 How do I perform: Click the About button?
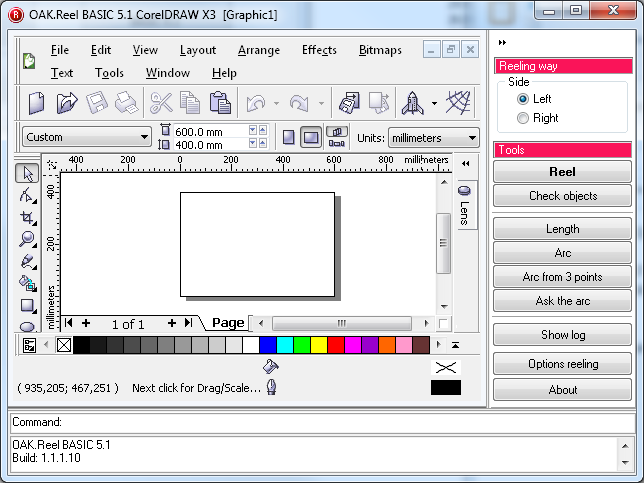pyautogui.click(x=562, y=389)
